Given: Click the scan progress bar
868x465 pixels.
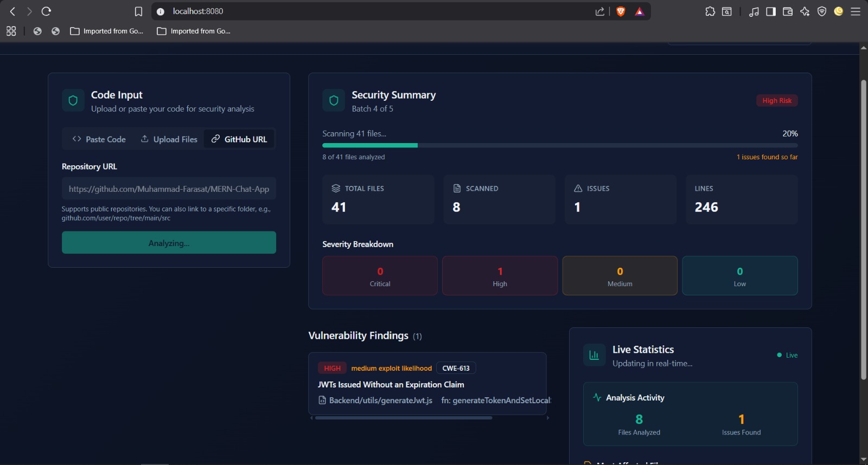Looking at the screenshot, I should click(560, 145).
